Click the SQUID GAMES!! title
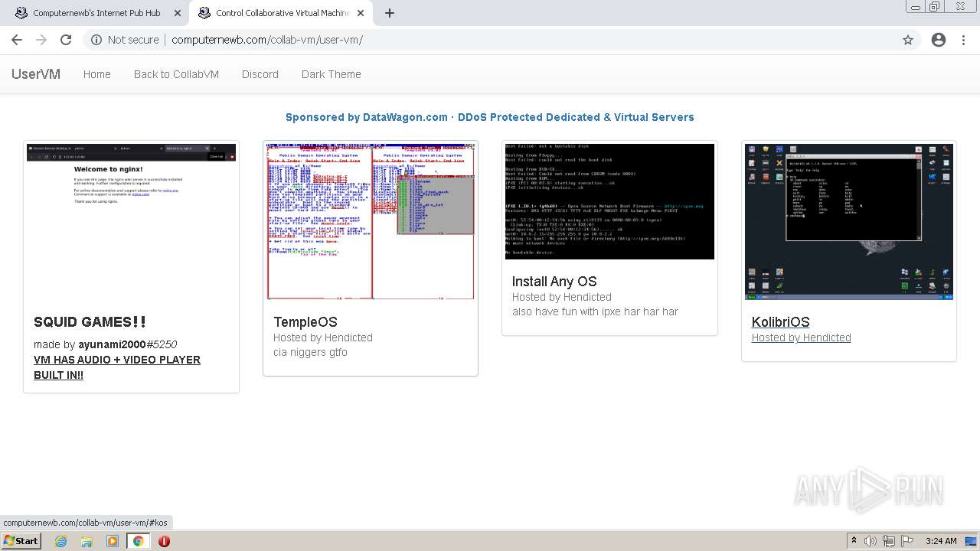The image size is (980, 551). coord(90,322)
